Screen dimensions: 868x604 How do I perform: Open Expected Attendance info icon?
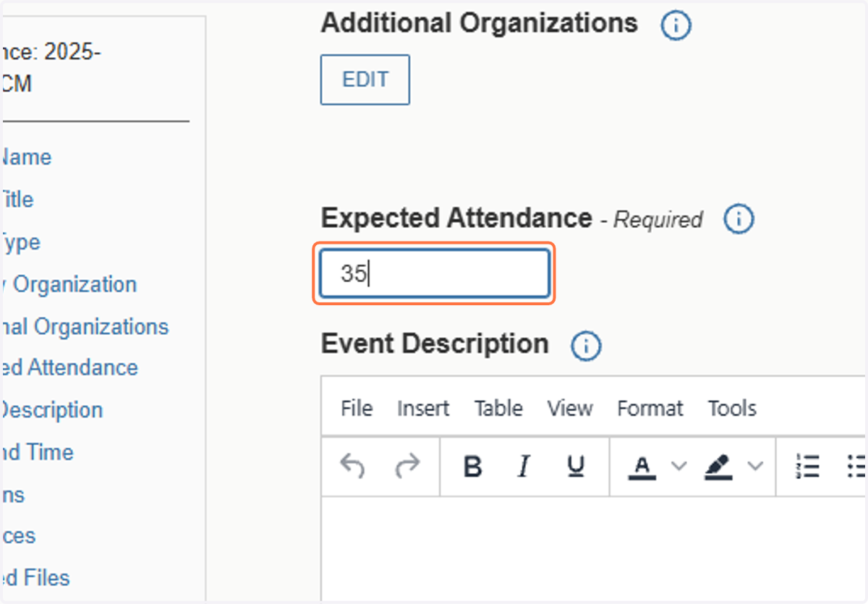pyautogui.click(x=739, y=219)
